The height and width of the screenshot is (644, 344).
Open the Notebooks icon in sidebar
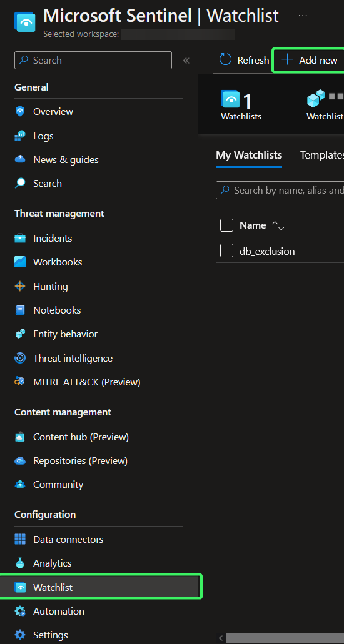20,310
